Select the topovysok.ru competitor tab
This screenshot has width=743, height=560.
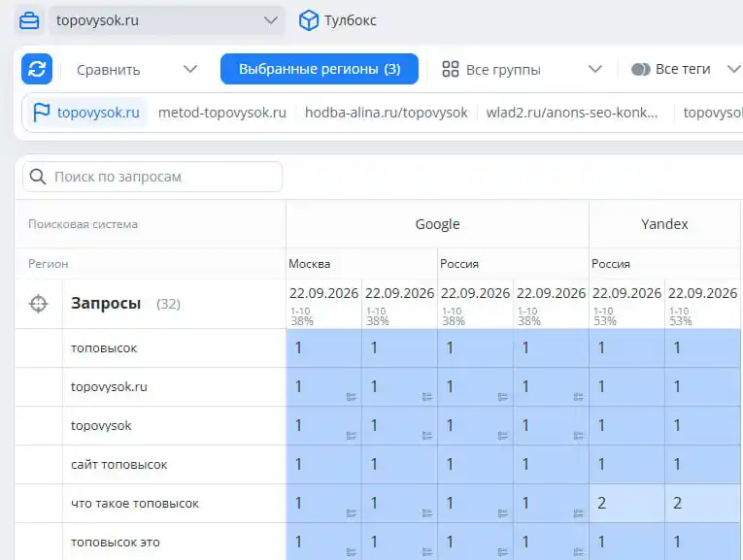(x=85, y=113)
